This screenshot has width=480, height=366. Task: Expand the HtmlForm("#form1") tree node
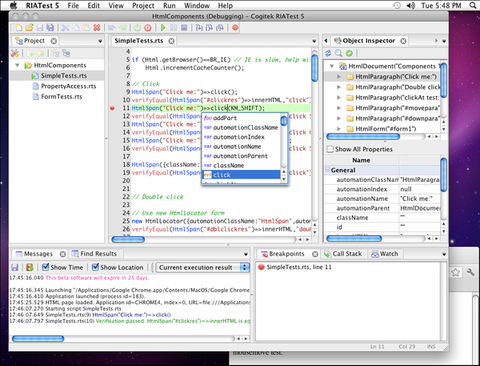(339, 129)
